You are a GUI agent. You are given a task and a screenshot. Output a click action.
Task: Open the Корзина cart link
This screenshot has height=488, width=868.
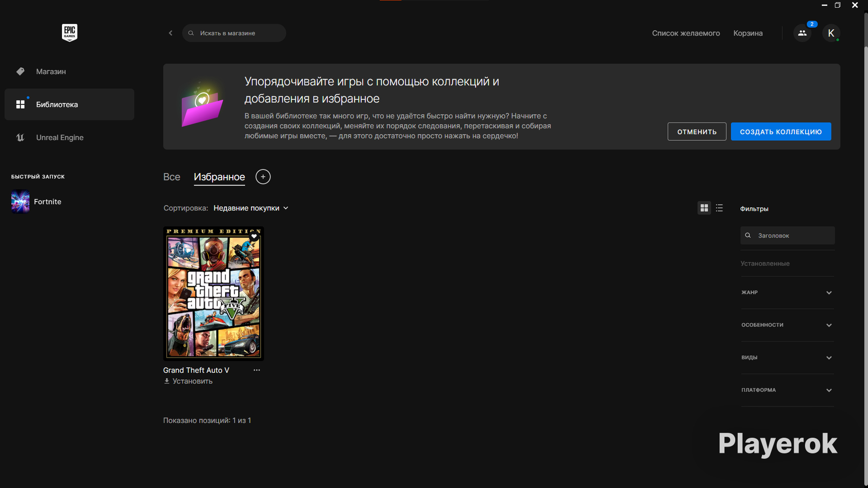click(747, 33)
